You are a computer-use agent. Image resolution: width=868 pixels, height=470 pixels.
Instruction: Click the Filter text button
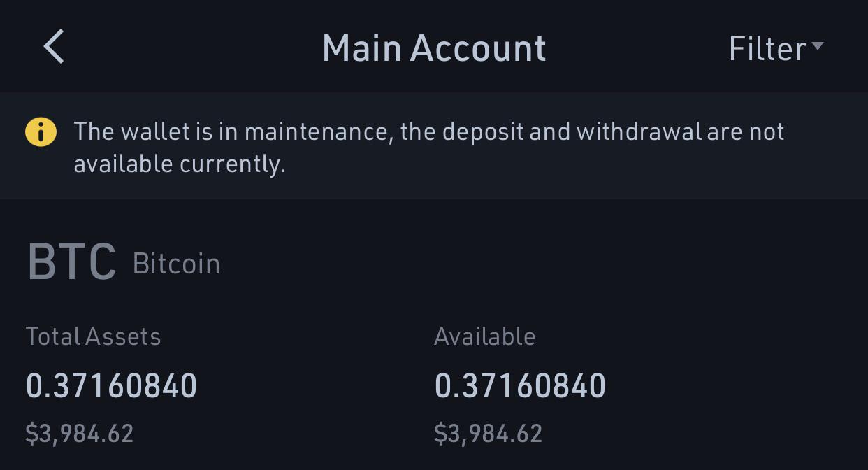767,49
